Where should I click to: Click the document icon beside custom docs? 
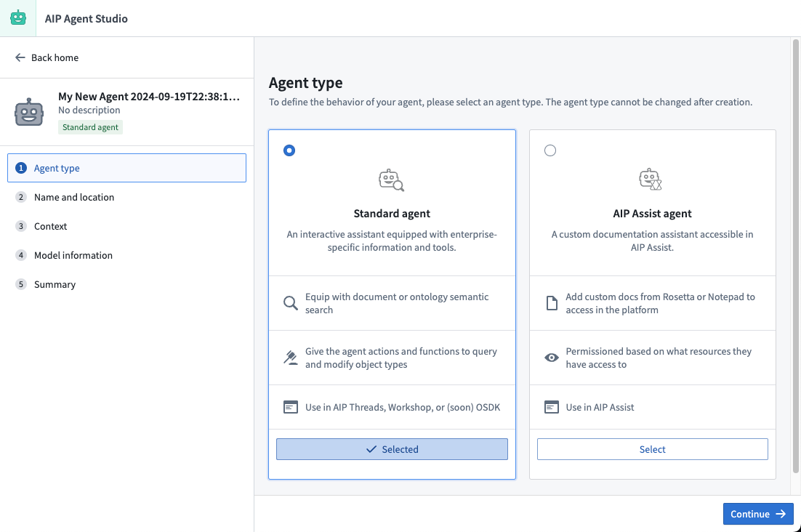click(552, 303)
